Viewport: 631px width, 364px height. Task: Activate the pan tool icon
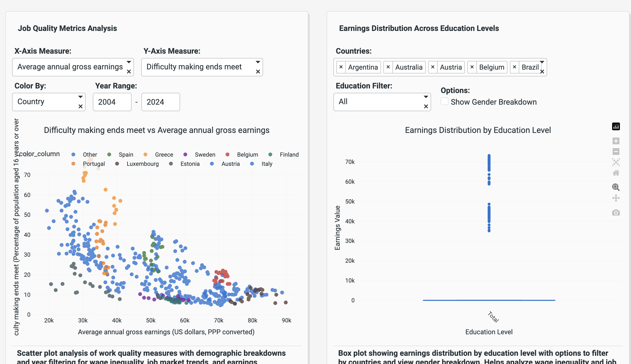(x=616, y=198)
